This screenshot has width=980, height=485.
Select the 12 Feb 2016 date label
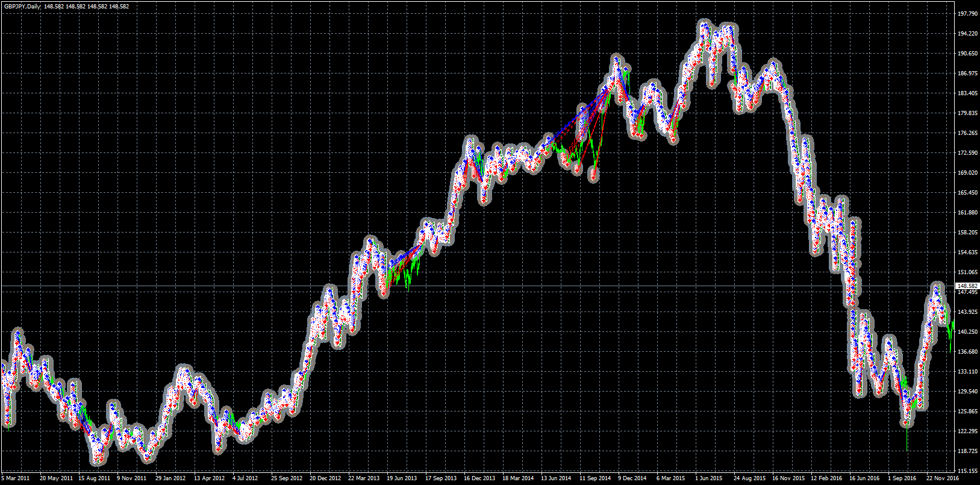coord(826,478)
